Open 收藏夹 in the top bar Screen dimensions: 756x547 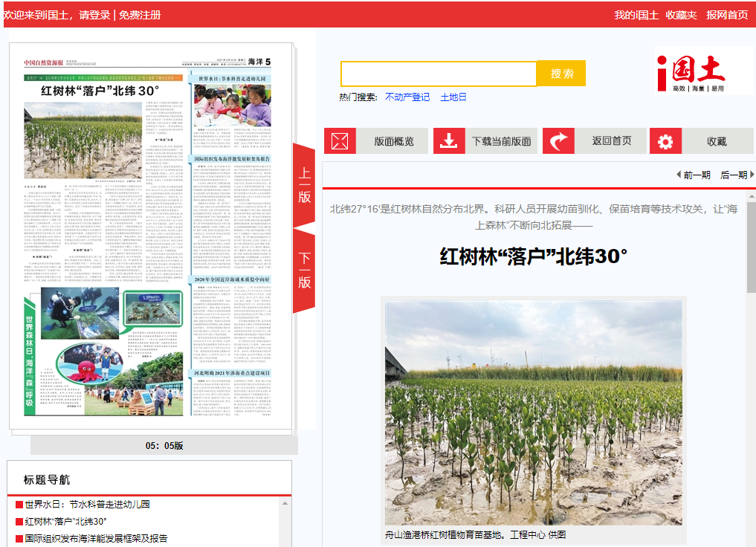681,15
